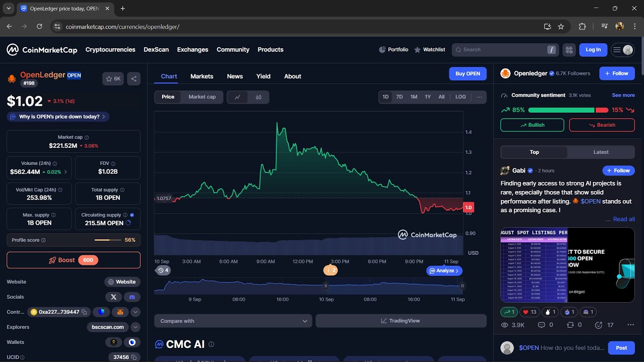Select the candlestick chart type icon

tap(259, 97)
